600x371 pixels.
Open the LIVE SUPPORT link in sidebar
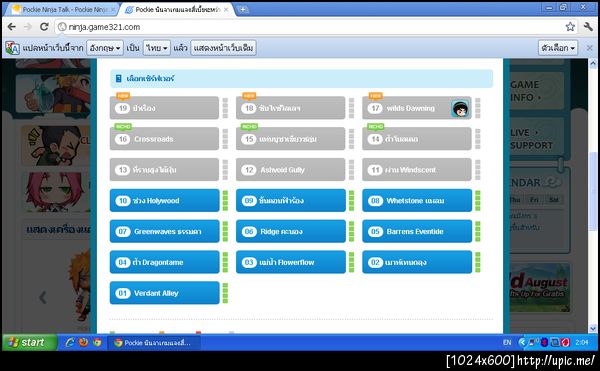click(x=537, y=138)
